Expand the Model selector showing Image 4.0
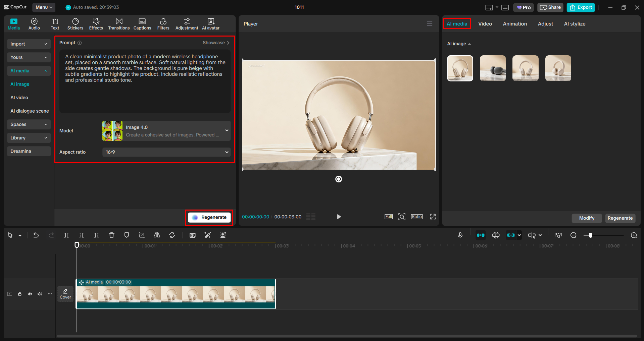 166,131
